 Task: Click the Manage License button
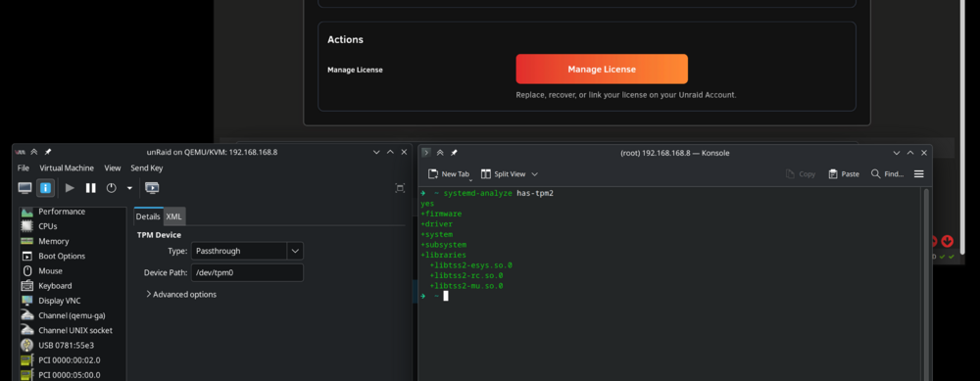[x=602, y=70]
